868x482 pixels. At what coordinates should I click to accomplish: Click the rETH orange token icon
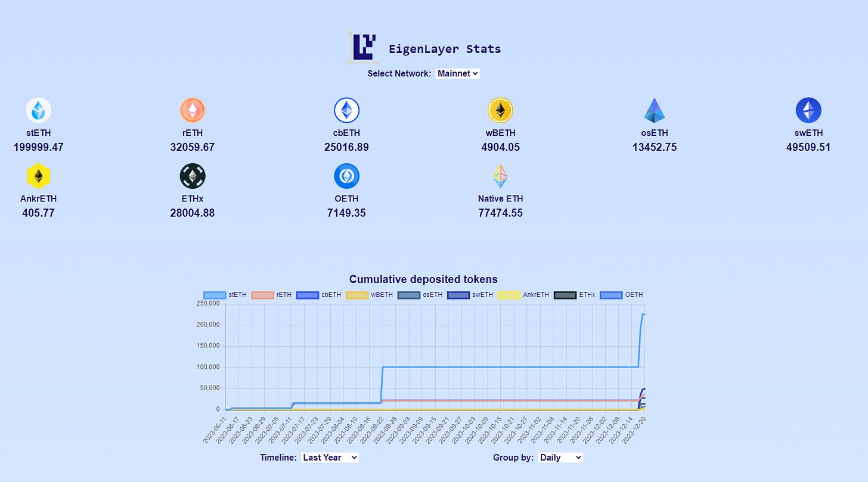[193, 110]
